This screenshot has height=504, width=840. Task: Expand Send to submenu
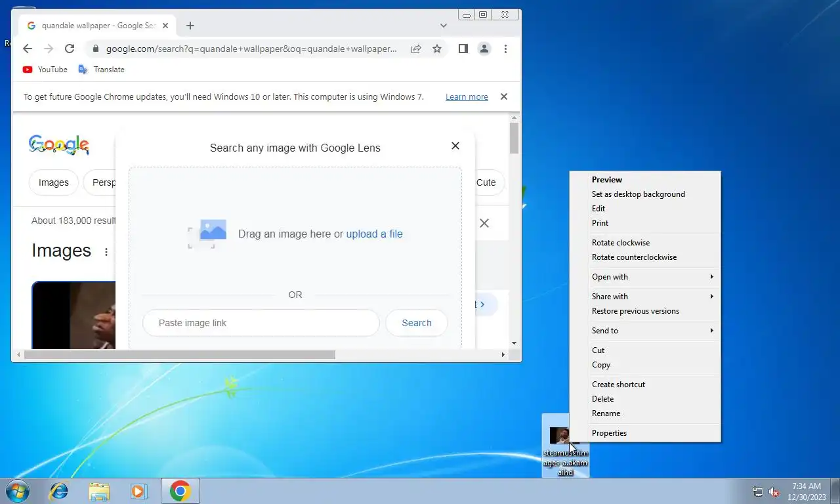point(645,331)
